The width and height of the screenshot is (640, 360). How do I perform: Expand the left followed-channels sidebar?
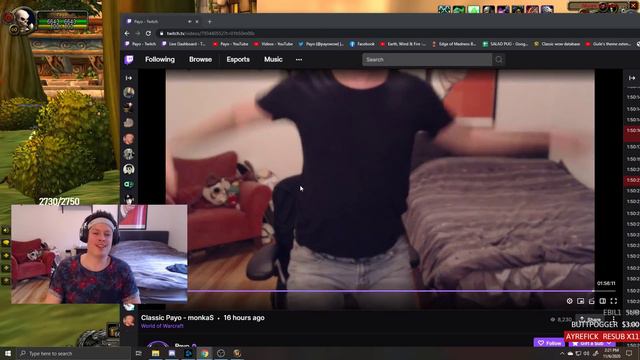(x=129, y=78)
